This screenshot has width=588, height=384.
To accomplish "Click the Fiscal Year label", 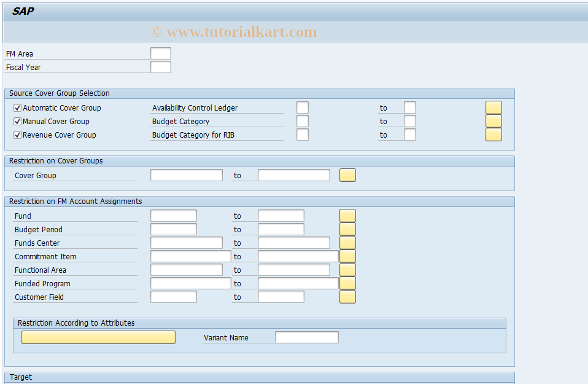I will [23, 68].
